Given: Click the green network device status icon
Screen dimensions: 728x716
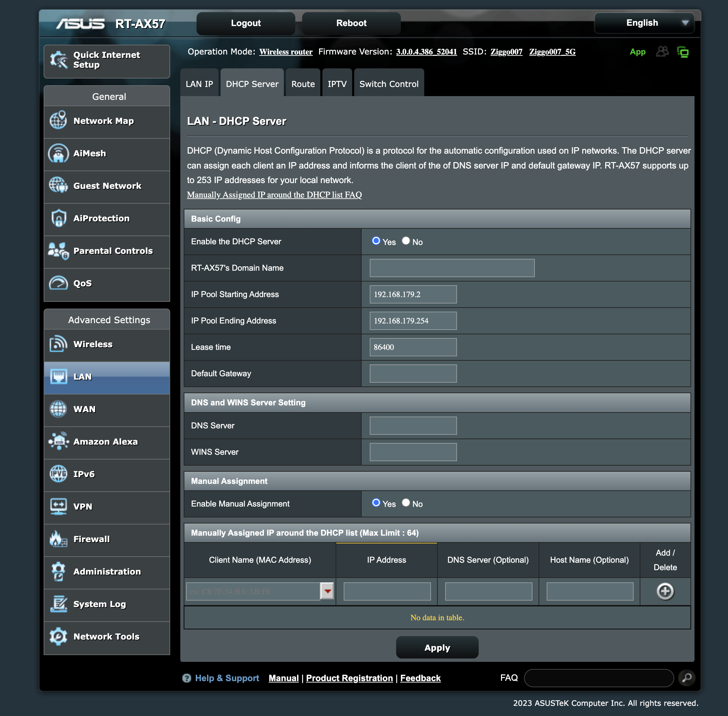Looking at the screenshot, I should 683,52.
